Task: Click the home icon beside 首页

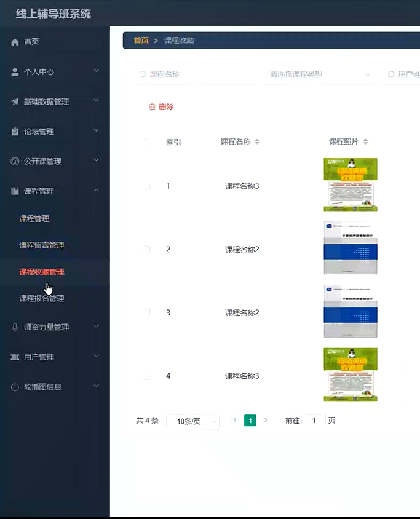Action: [x=15, y=42]
